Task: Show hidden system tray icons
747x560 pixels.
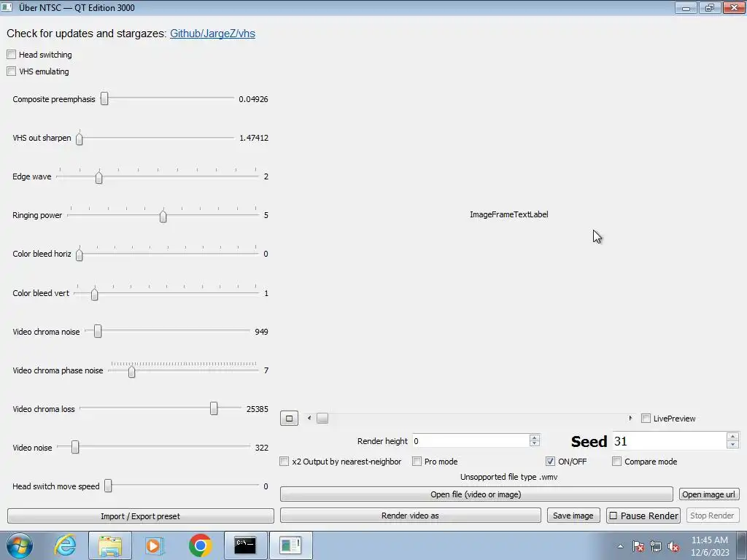Action: point(620,546)
